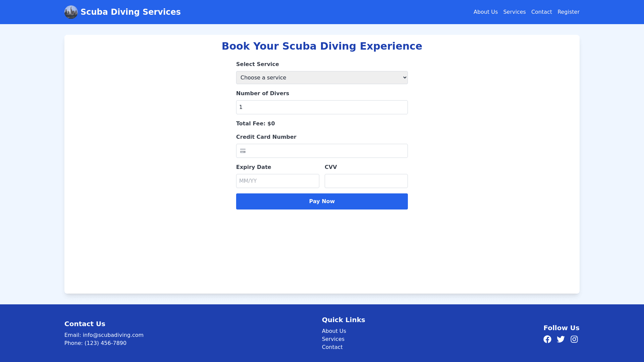The height and width of the screenshot is (362, 644).
Task: Open the Twitter social icon
Action: pyautogui.click(x=560, y=339)
